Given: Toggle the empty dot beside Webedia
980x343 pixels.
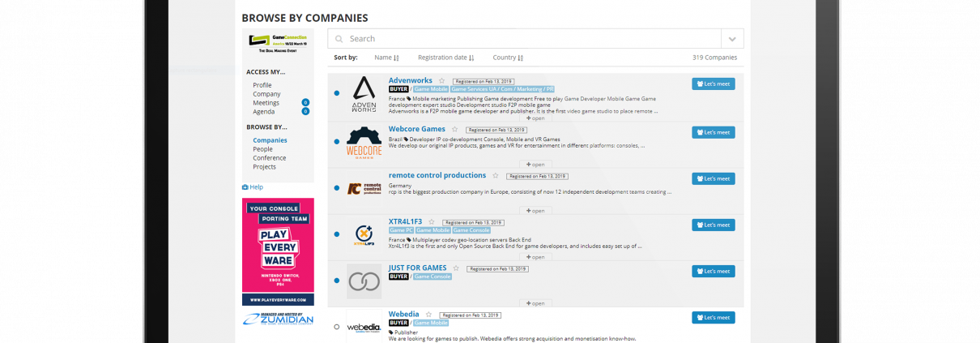Looking at the screenshot, I should tap(336, 327).
